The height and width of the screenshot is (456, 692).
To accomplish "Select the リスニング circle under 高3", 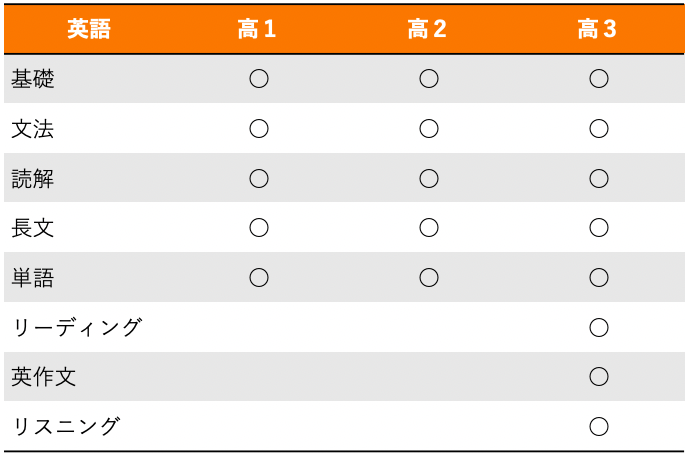I will (599, 427).
